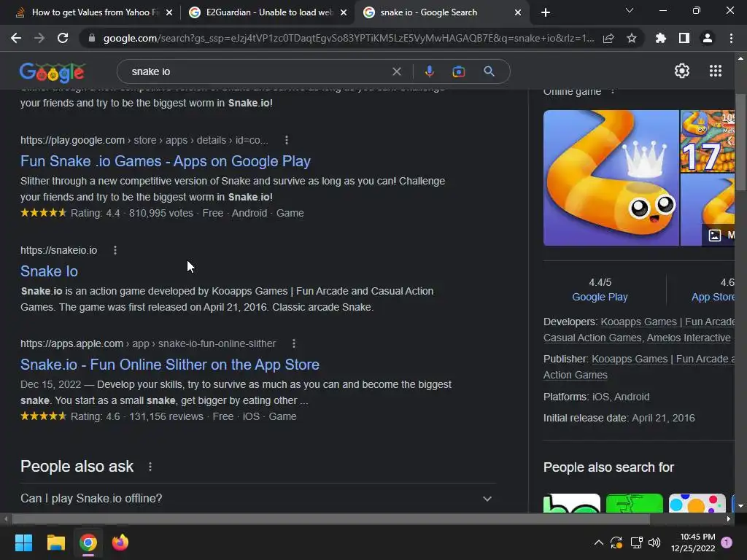Search by image with camera icon
The width and height of the screenshot is (747, 560).
[458, 71]
